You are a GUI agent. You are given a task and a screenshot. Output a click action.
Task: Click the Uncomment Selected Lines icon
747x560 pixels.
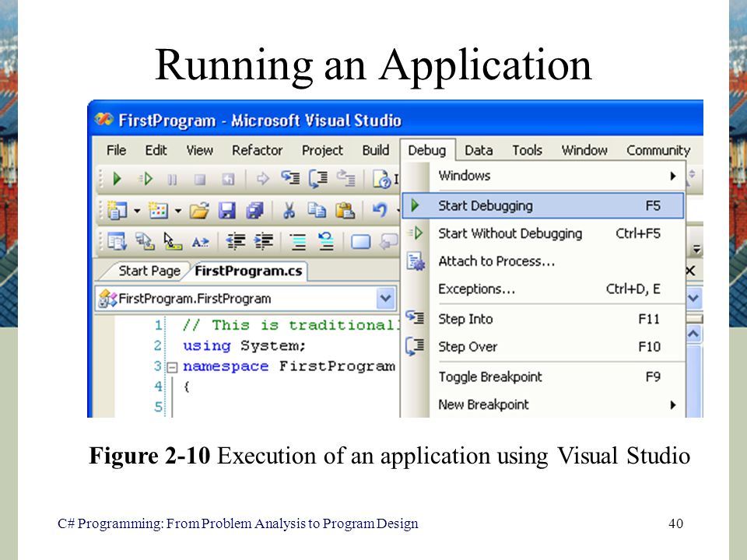(326, 241)
